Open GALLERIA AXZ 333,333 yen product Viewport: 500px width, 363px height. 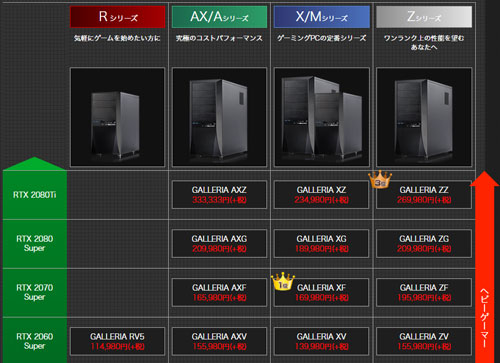219,195
